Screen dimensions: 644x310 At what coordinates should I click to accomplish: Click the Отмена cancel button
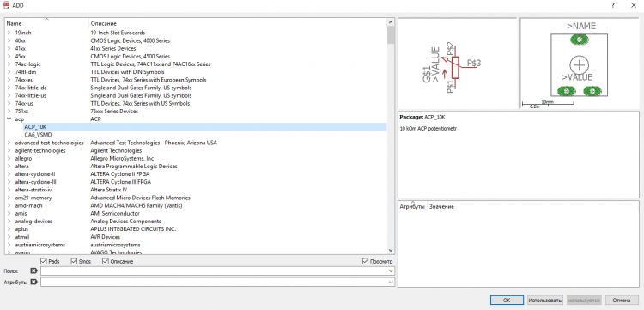point(622,301)
